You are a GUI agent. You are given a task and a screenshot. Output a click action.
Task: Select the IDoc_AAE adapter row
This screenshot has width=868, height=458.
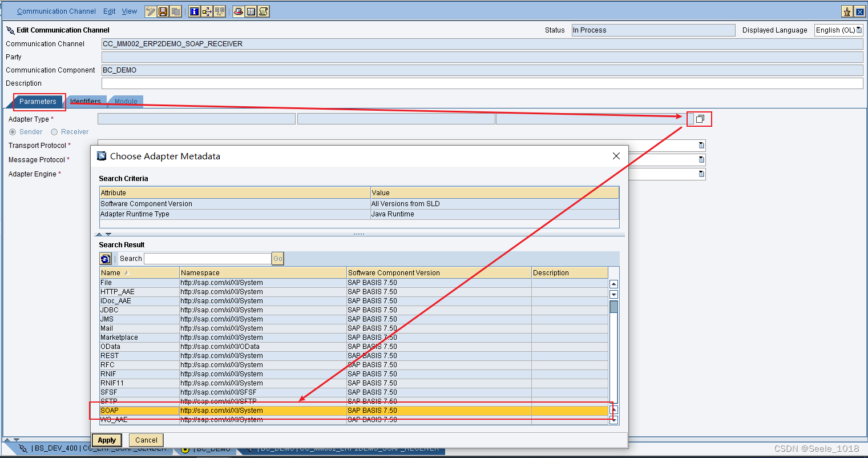pos(354,301)
